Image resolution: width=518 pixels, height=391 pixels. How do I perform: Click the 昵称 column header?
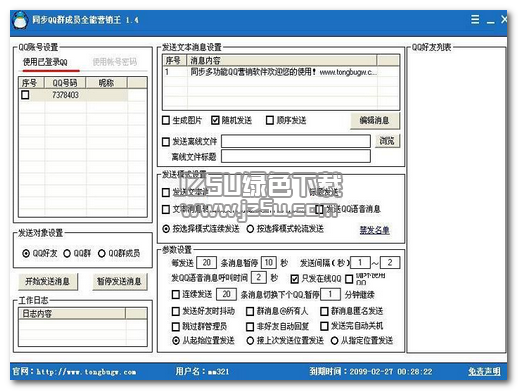tap(106, 83)
